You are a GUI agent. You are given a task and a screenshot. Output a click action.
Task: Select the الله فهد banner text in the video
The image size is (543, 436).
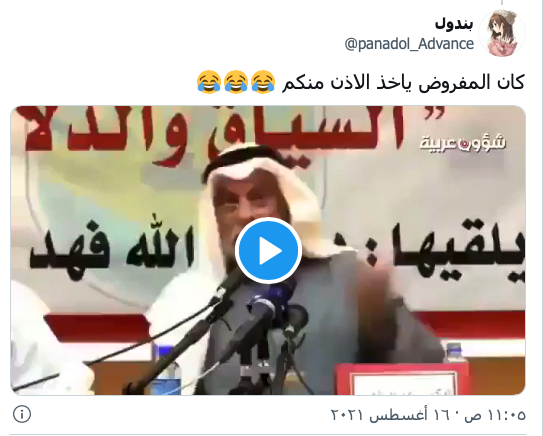tap(112, 247)
